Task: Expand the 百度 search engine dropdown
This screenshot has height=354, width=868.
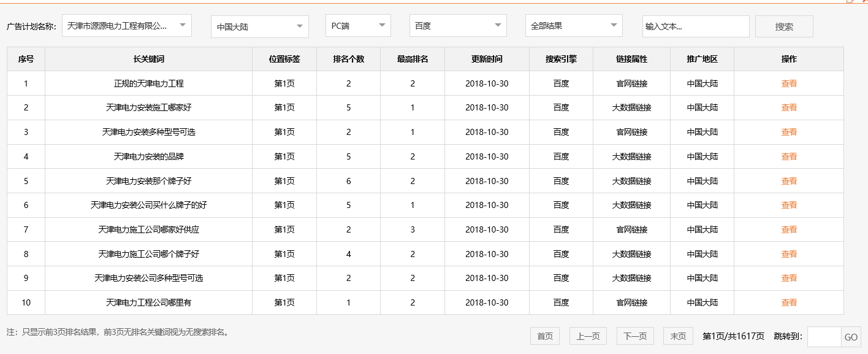Action: coord(457,26)
